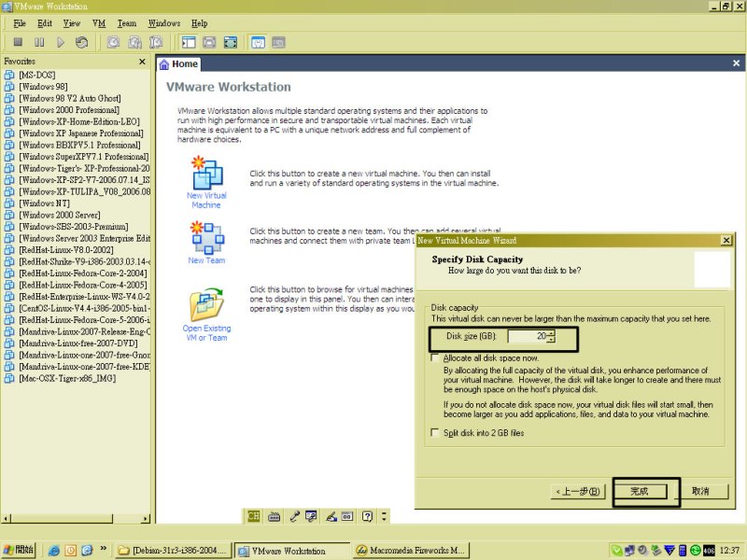Click the blue triangle tray icon
Screen dimensions: 747x560
coord(669,551)
